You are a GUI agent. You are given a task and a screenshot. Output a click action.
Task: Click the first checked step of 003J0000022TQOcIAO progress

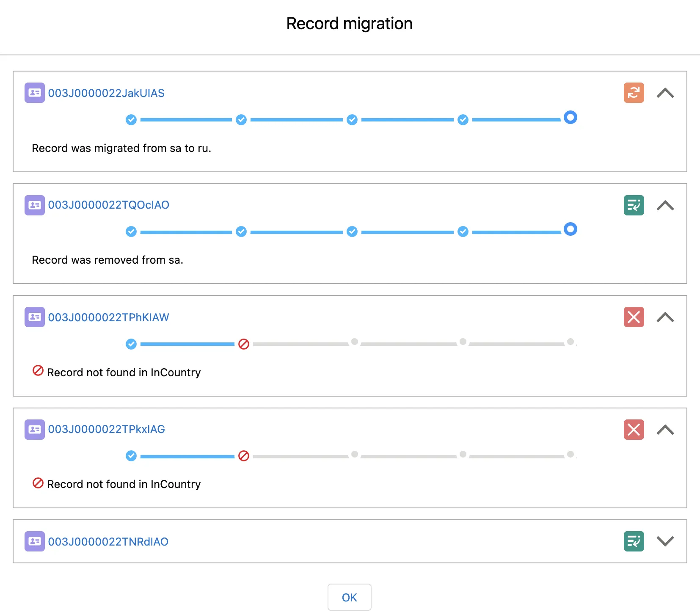(x=131, y=232)
